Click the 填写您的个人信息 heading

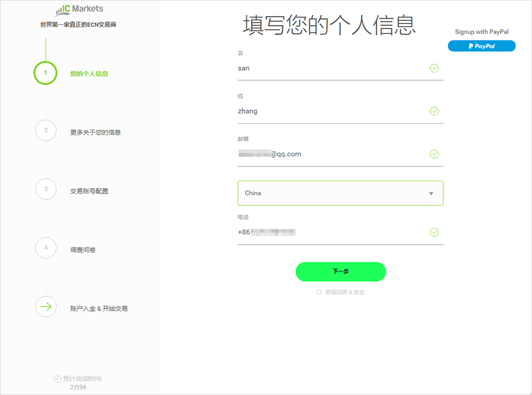pos(329,25)
